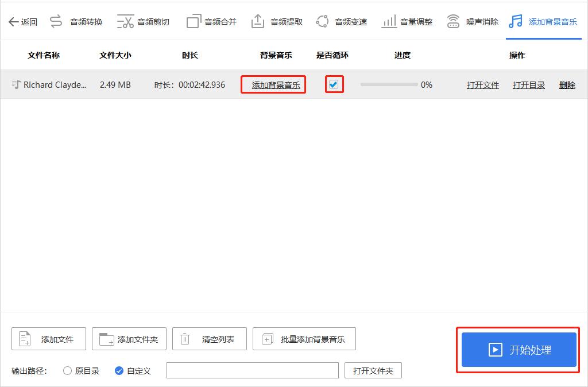This screenshot has width=588, height=387.
Task: Click the back arrow 返回 icon
Action: click(x=14, y=21)
